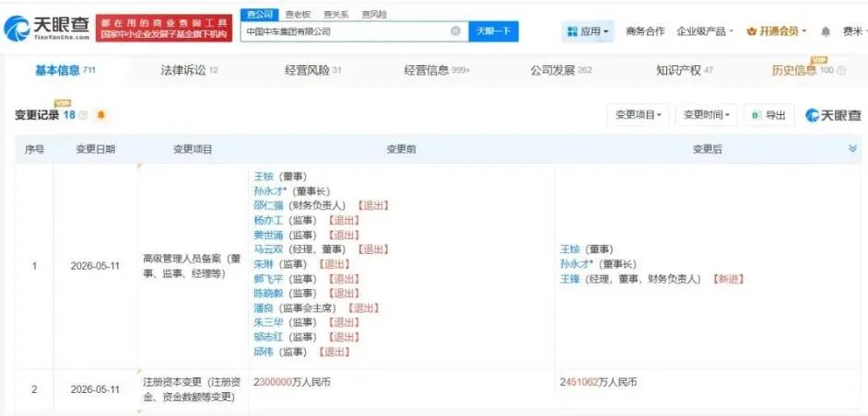Click the 变更项目 column header
The height and width of the screenshot is (416, 868).
[193, 149]
